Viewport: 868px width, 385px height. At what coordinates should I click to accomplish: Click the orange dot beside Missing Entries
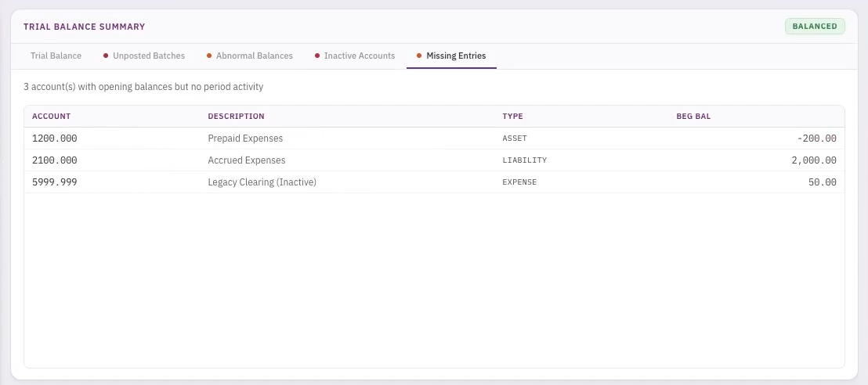point(419,56)
